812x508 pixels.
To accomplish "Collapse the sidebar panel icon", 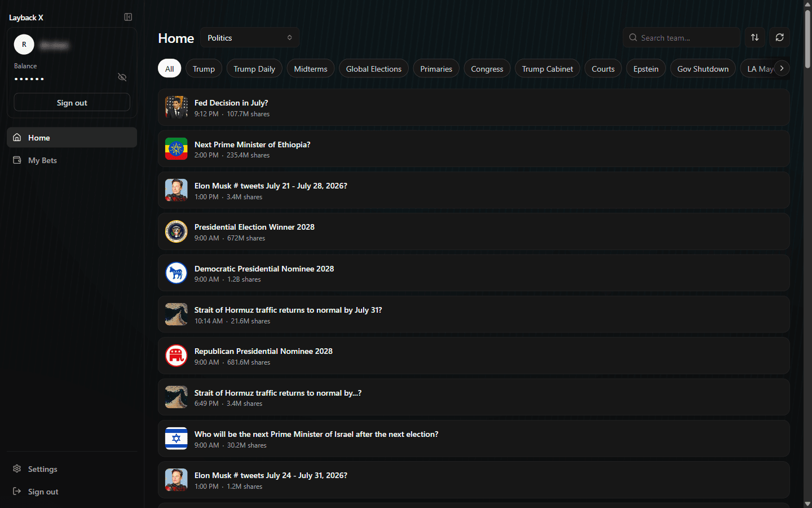I will (x=128, y=17).
